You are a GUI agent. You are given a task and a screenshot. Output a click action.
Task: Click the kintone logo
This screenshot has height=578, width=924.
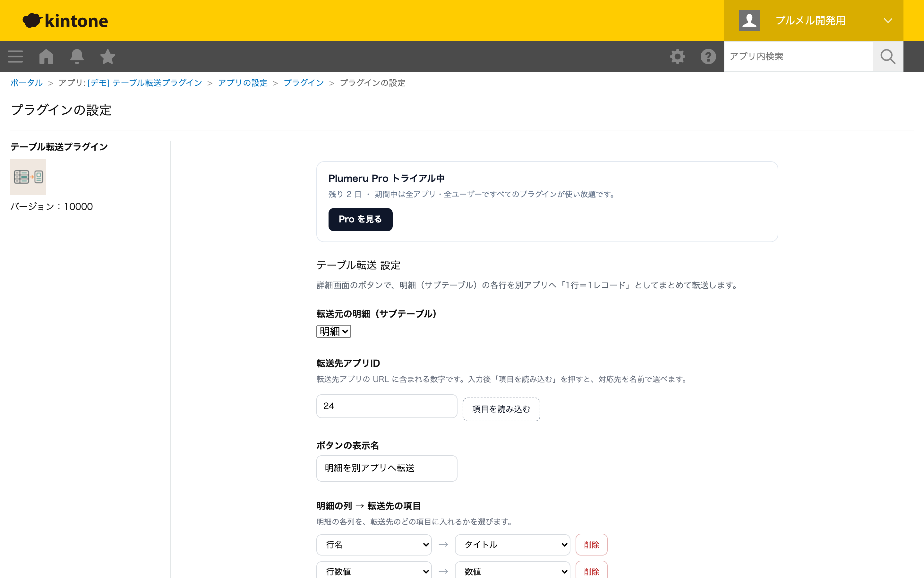(x=65, y=21)
